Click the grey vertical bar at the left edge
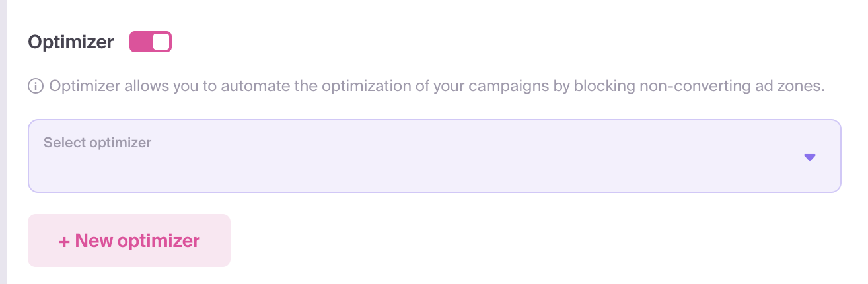 click(3, 142)
